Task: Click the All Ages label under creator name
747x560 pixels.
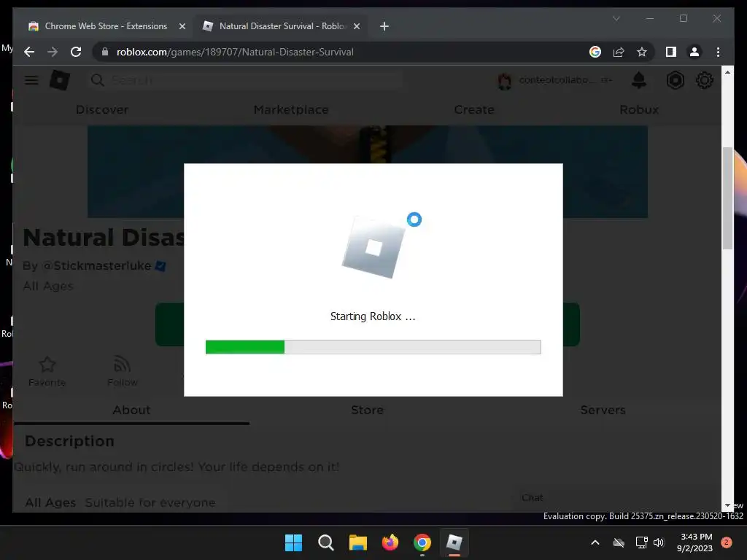Action: (x=48, y=286)
